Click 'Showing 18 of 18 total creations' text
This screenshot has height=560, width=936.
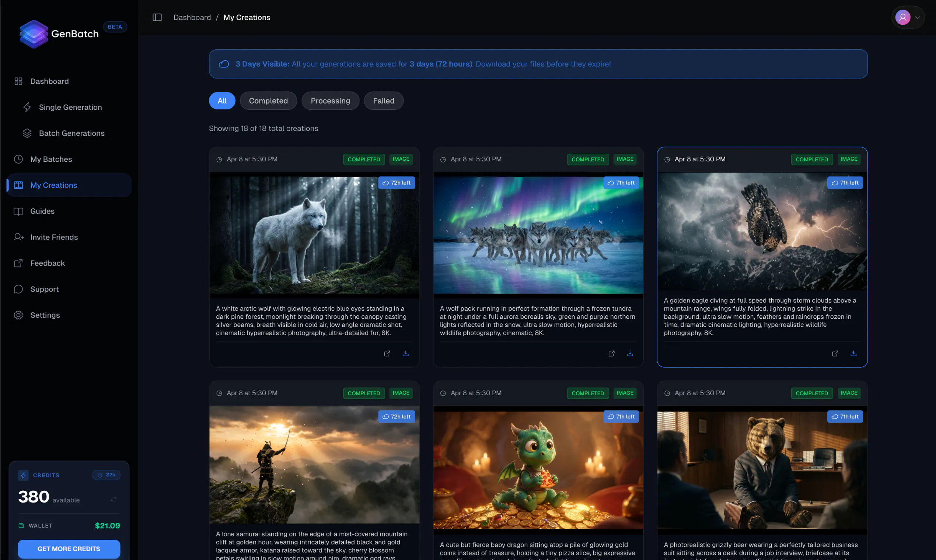tap(263, 128)
